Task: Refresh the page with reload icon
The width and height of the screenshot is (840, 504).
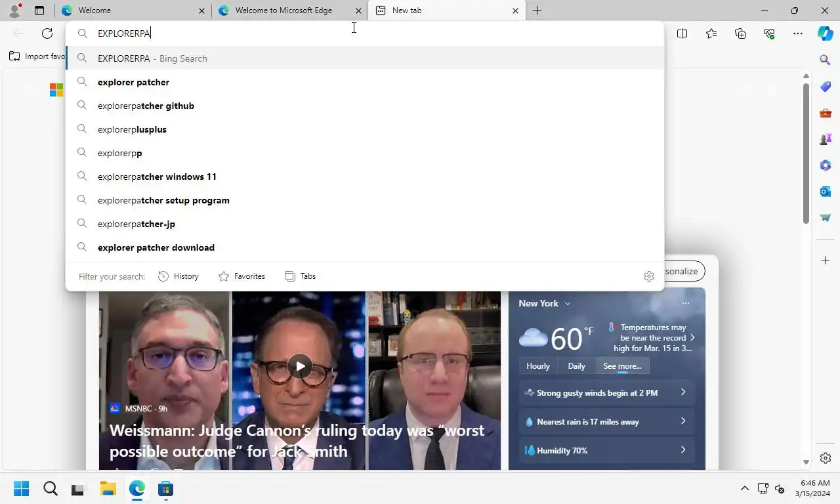Action: tap(47, 33)
